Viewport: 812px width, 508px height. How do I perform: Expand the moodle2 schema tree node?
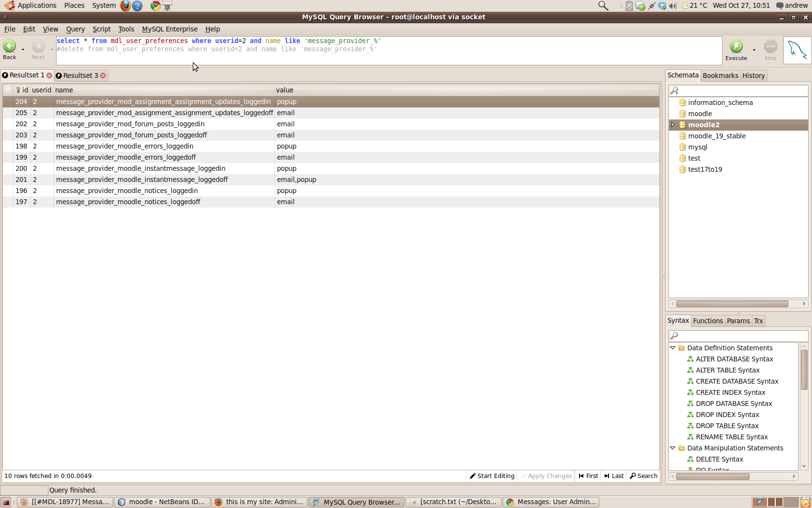672,125
